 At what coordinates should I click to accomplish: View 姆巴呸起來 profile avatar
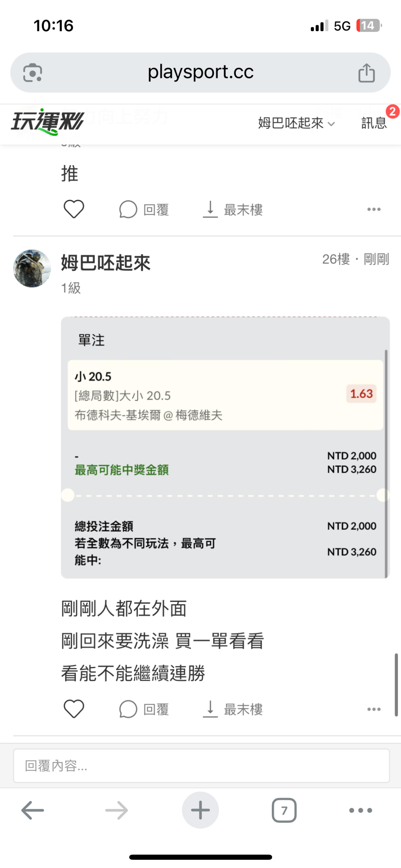click(x=32, y=269)
